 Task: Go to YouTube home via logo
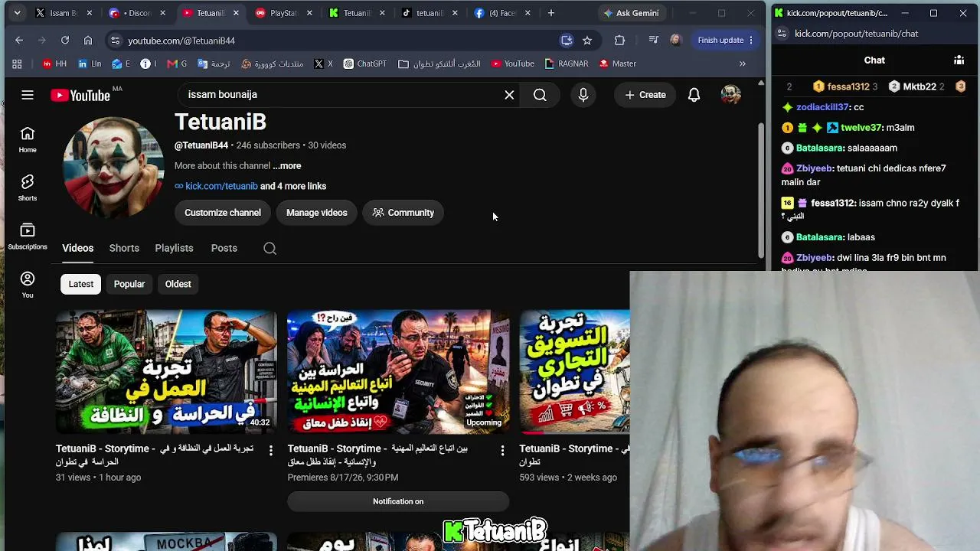(81, 95)
